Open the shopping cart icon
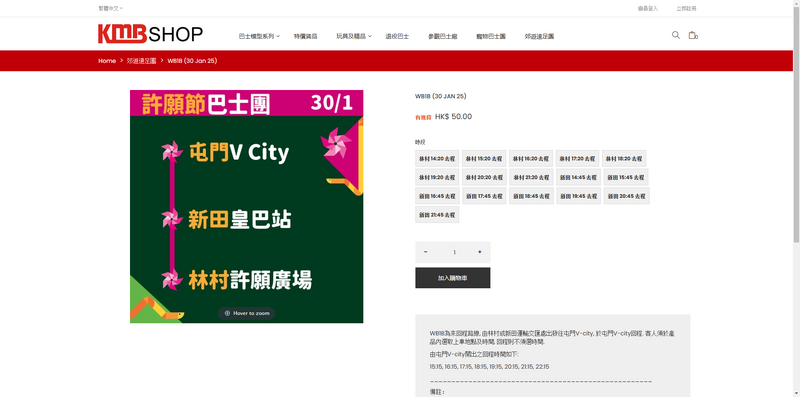Image resolution: width=800 pixels, height=397 pixels. (x=692, y=35)
